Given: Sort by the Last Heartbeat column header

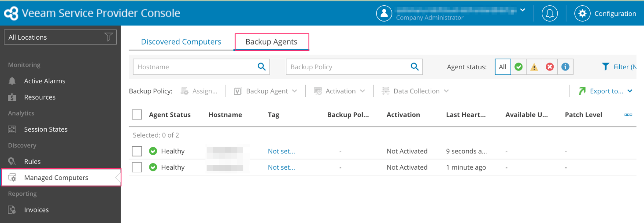Looking at the screenshot, I should pyautogui.click(x=466, y=115).
